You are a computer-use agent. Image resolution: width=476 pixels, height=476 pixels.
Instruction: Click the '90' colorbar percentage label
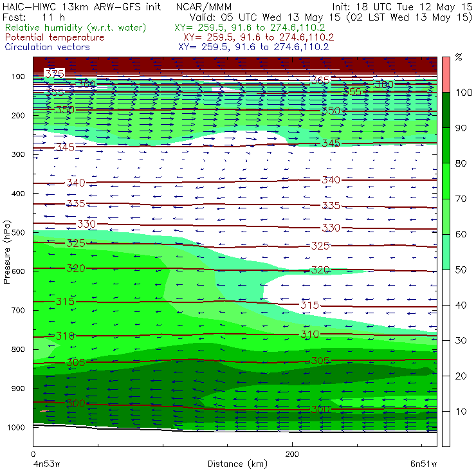pyautogui.click(x=461, y=128)
